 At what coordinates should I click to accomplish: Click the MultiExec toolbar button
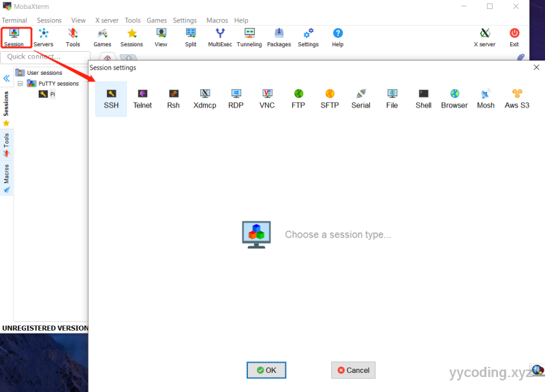coord(220,37)
